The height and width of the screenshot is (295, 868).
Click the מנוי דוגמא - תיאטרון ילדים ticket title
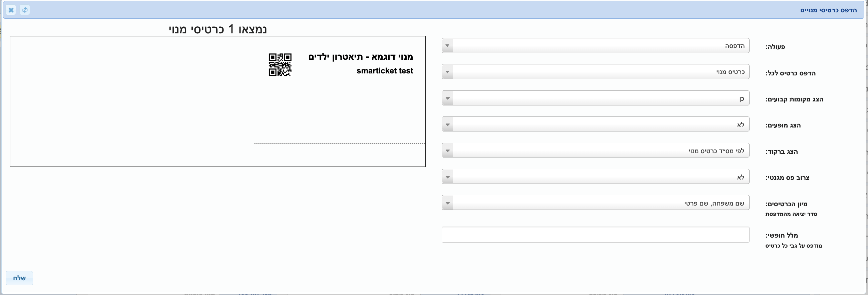click(361, 57)
